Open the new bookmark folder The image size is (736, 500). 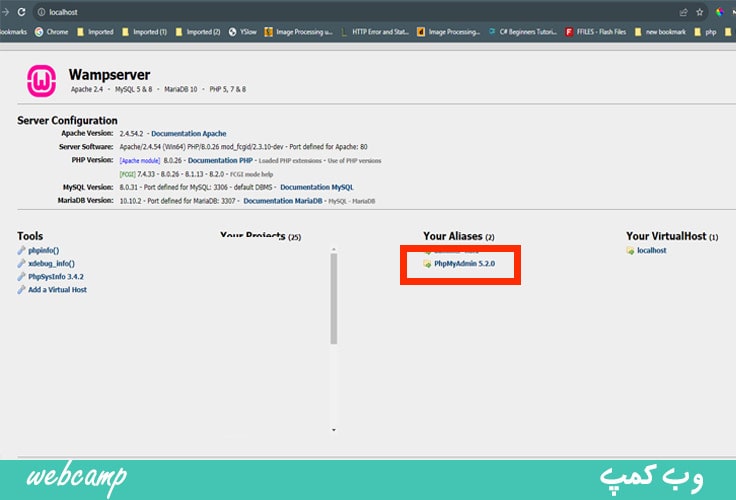coord(660,32)
